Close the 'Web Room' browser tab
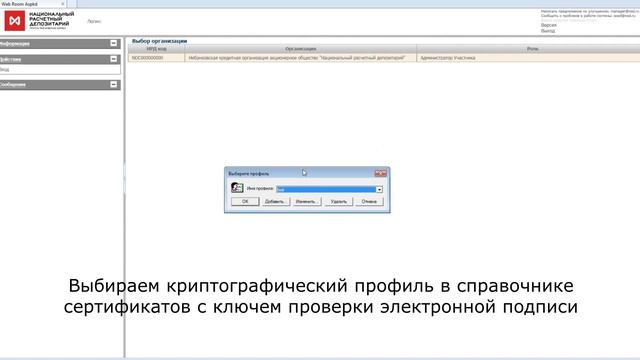The height and width of the screenshot is (360, 640). 62,4
